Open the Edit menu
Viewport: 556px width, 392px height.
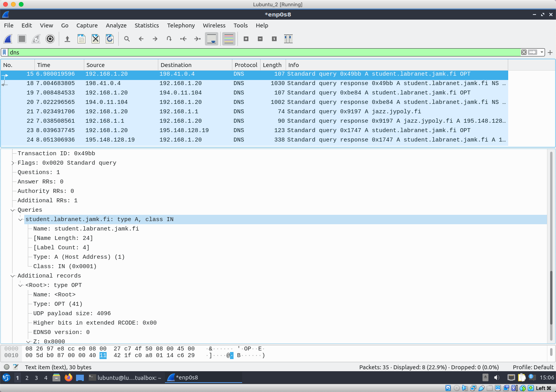pos(27,25)
